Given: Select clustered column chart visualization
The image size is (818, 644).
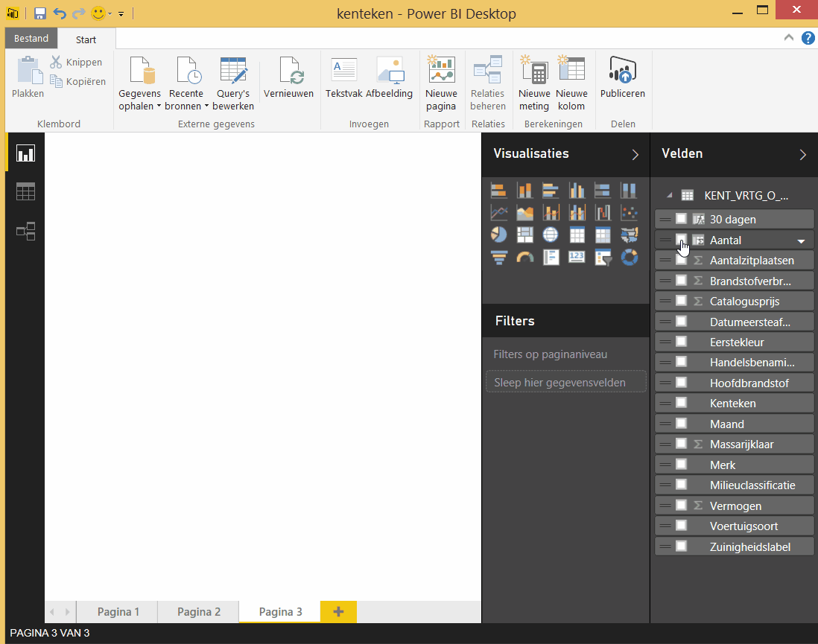Looking at the screenshot, I should (577, 191).
